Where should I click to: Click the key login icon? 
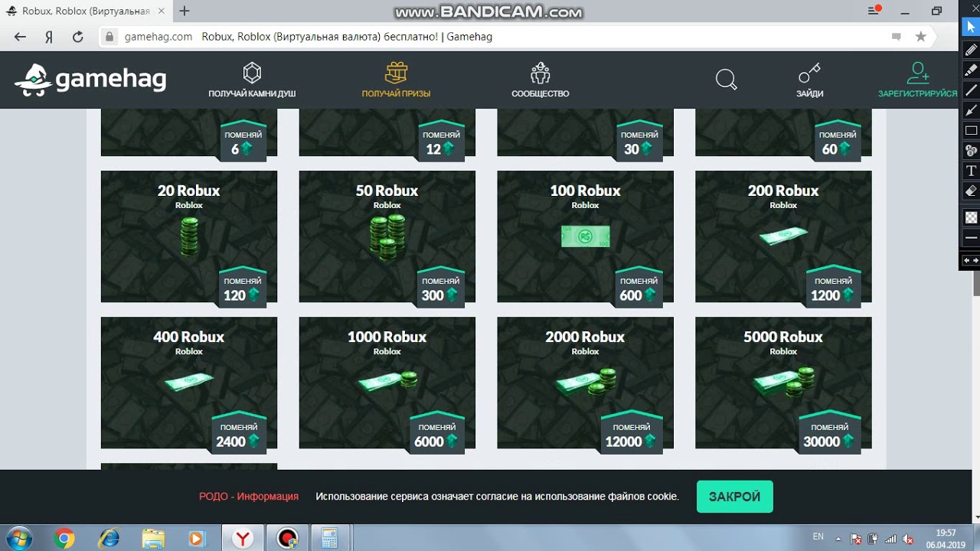click(x=809, y=73)
